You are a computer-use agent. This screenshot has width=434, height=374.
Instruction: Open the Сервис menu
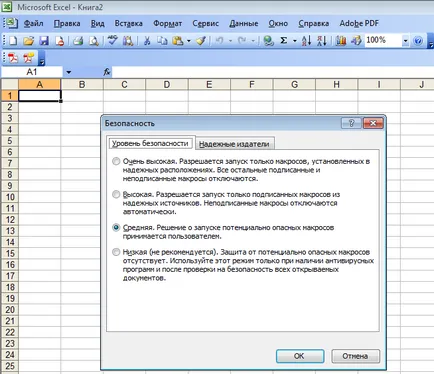205,23
